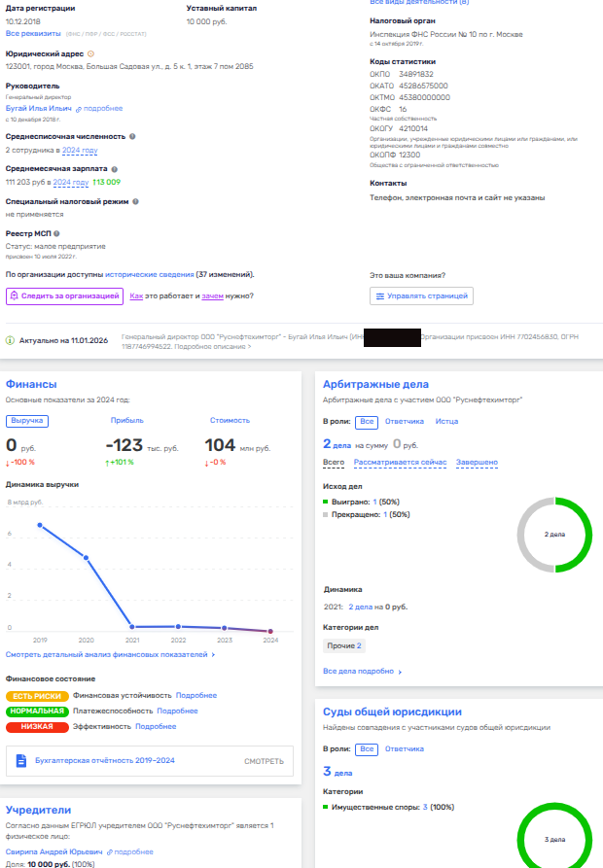Expand Смотреть детальный анализ финансовых показателей
Viewport: 603px width, 868px height.
110,655
